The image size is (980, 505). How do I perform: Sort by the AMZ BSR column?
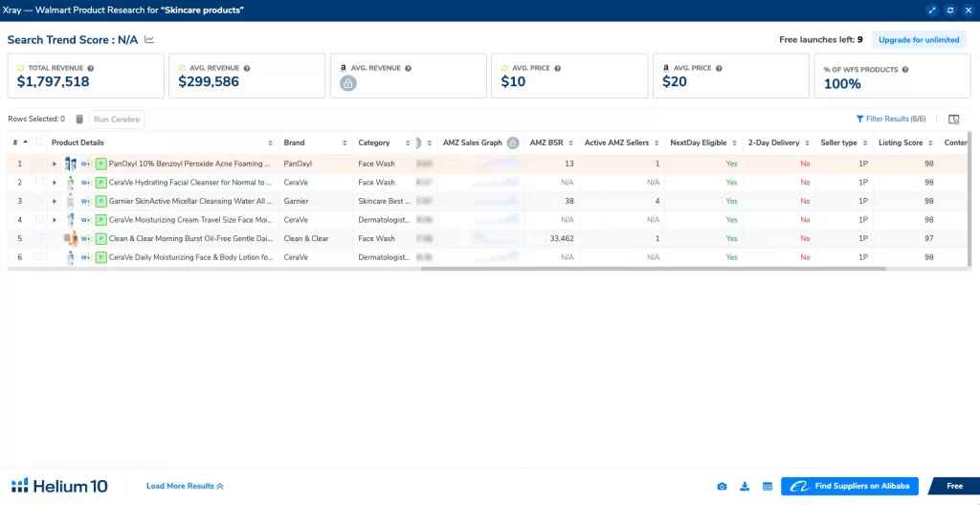[x=571, y=143]
